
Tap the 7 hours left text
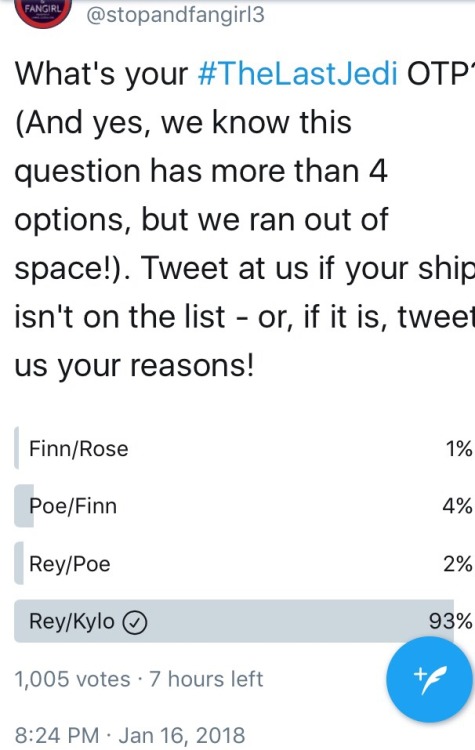206,679
